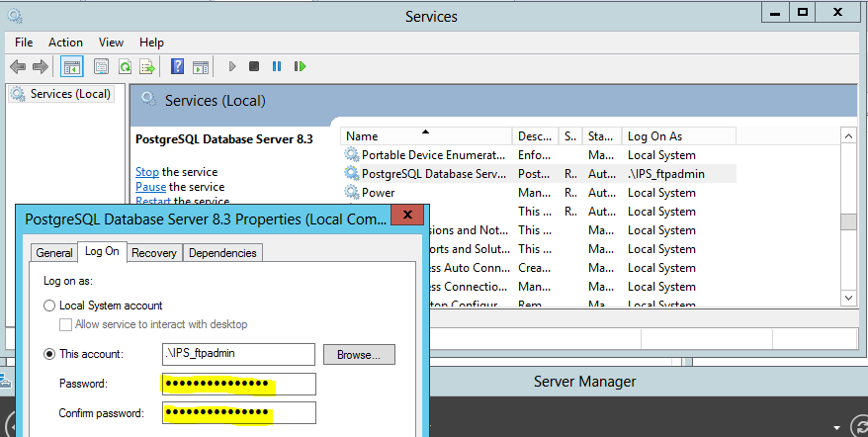The height and width of the screenshot is (437, 868).
Task: Select the Local System account radio button
Action: coord(49,306)
